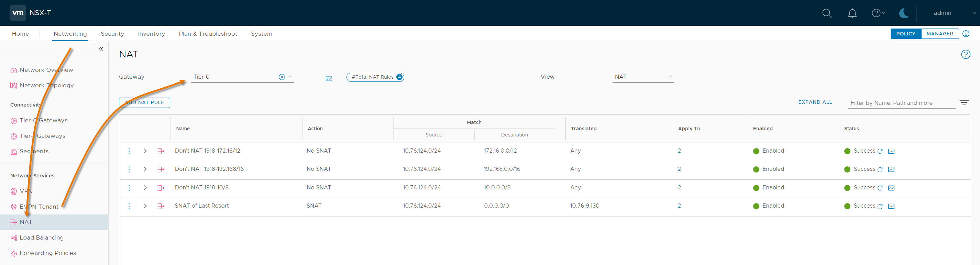Refresh status of SNAT of Last Resort
980x265 pixels.
[880, 207]
